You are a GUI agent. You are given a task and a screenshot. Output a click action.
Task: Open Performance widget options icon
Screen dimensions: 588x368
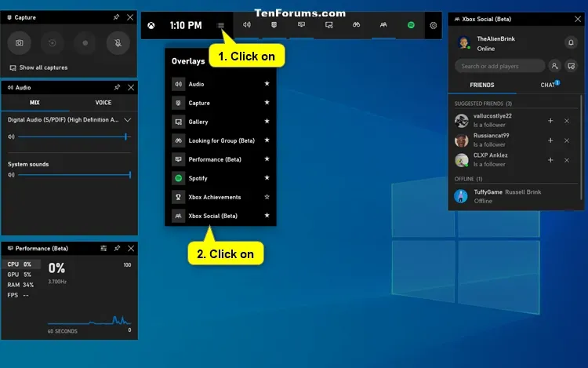[x=103, y=248]
